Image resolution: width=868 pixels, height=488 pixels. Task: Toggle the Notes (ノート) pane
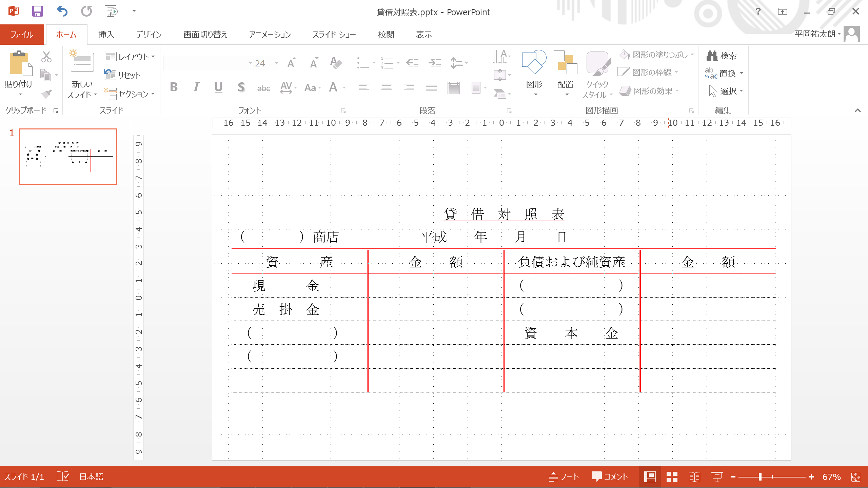point(564,477)
